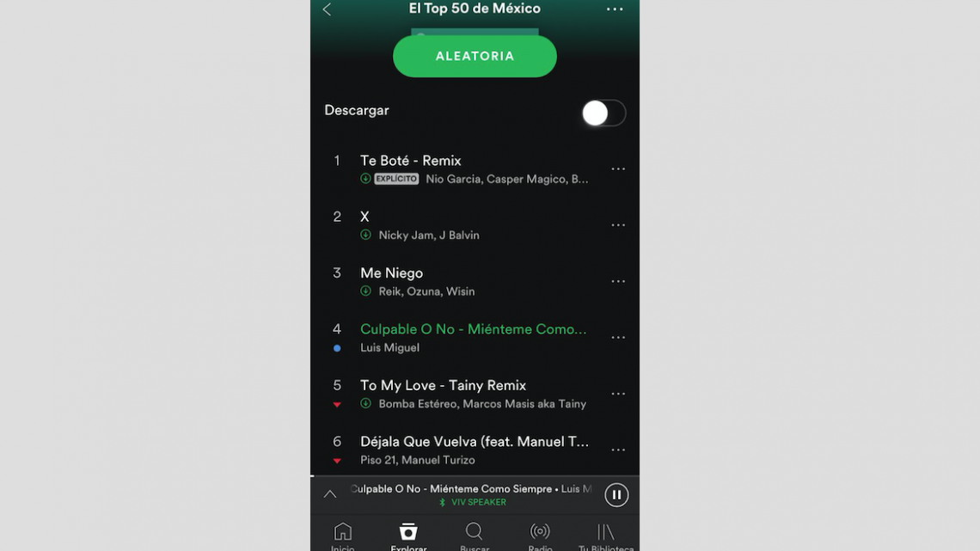980x551 pixels.
Task: Start shuffle play with ALEATORIA button
Action: coord(475,56)
